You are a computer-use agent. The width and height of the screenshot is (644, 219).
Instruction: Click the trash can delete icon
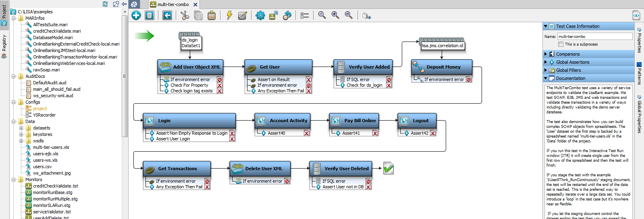[x=150, y=15]
